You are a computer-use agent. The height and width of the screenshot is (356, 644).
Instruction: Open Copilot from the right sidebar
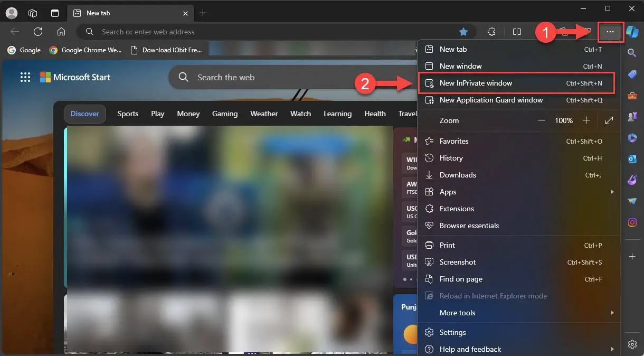point(632,32)
